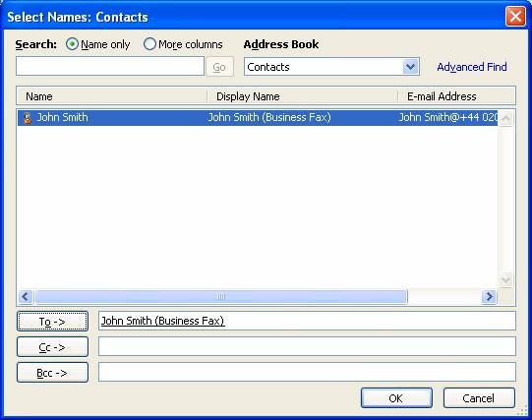Click the Contacts combo box field

pyautogui.click(x=331, y=67)
